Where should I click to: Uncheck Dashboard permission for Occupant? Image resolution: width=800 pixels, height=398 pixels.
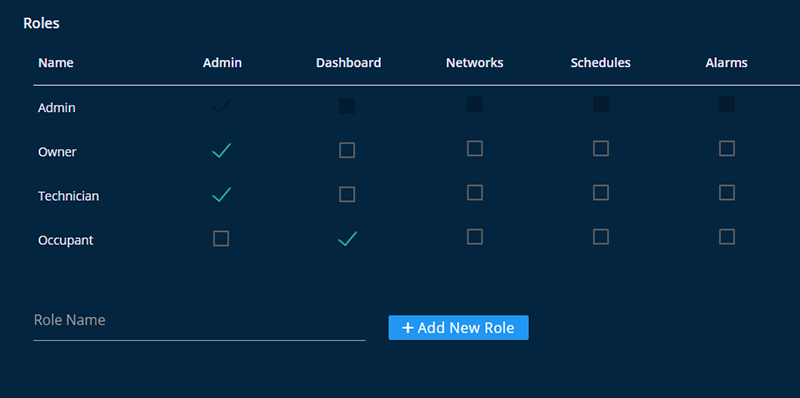coord(347,239)
